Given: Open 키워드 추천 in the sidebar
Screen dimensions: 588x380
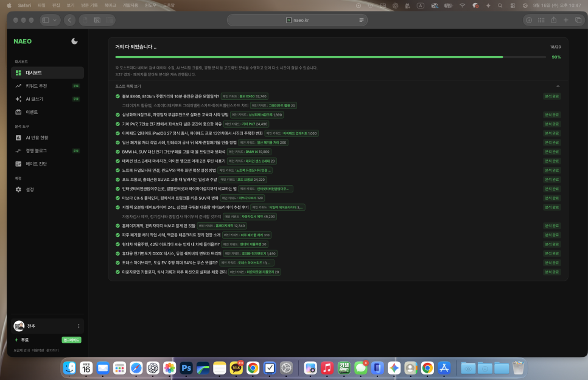Looking at the screenshot, I should point(47,86).
